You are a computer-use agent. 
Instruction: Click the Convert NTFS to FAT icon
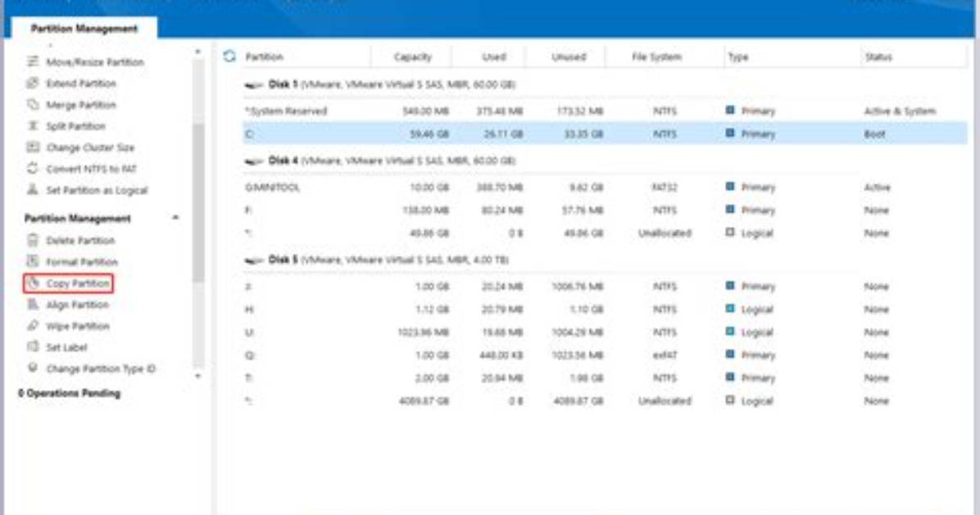pos(33,168)
